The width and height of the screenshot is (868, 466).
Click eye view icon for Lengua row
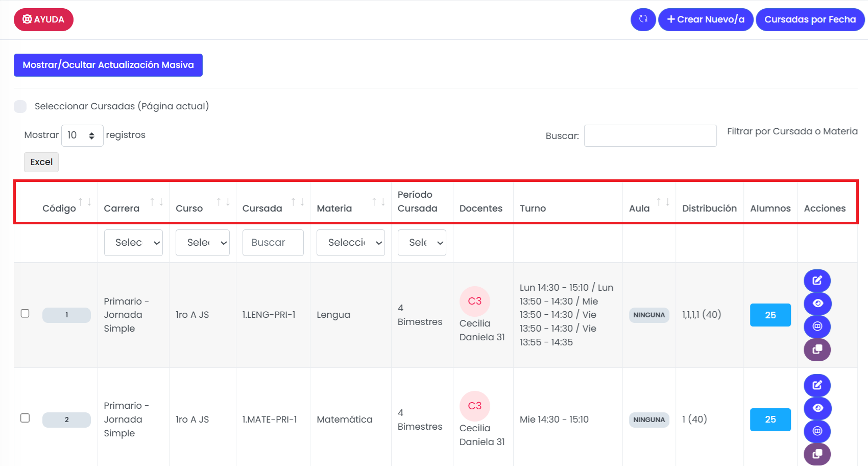817,304
